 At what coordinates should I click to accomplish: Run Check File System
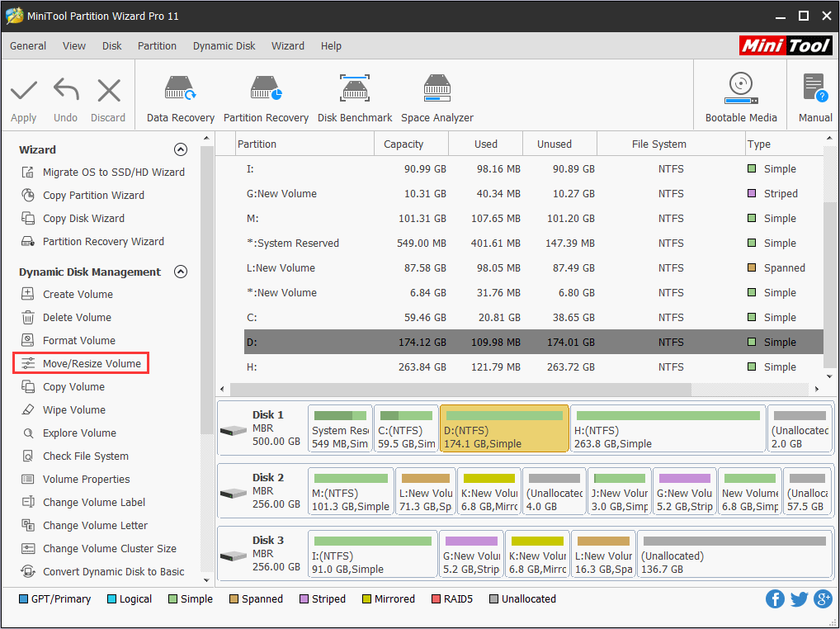coord(74,456)
